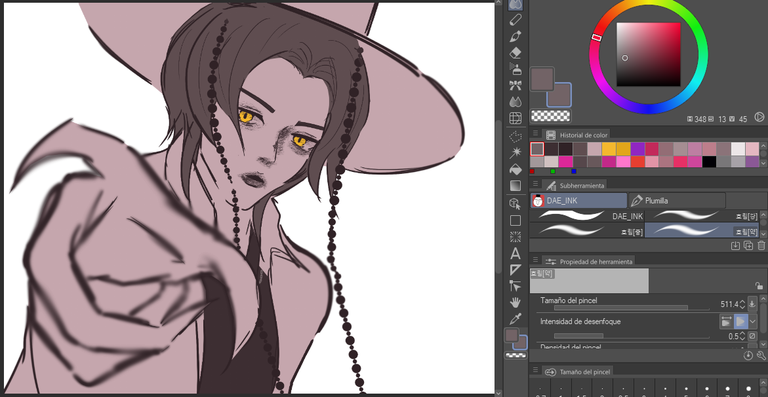Toggle the blur intensity play mode button
The width and height of the screenshot is (768, 397).
(741, 321)
